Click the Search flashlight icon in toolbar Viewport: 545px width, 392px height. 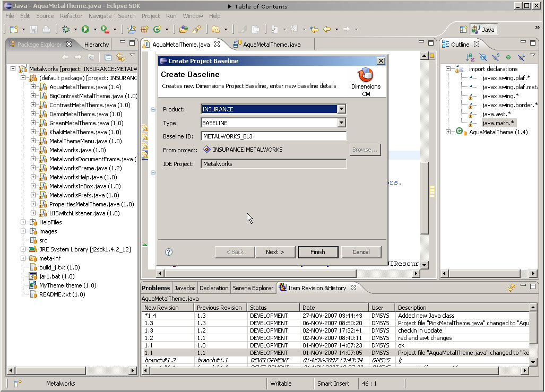click(x=196, y=30)
